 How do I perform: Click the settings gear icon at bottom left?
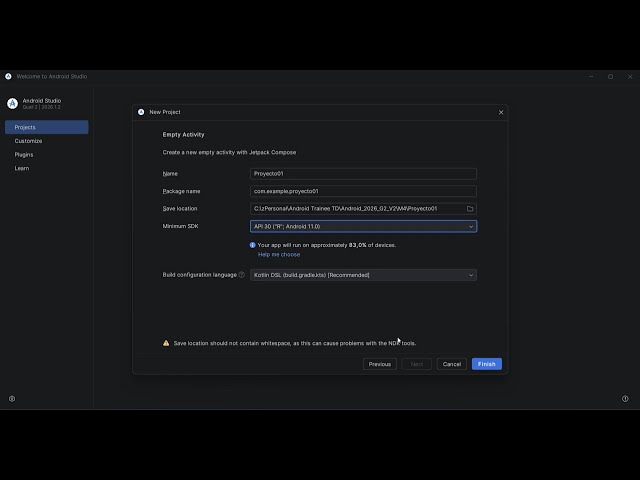tap(12, 399)
